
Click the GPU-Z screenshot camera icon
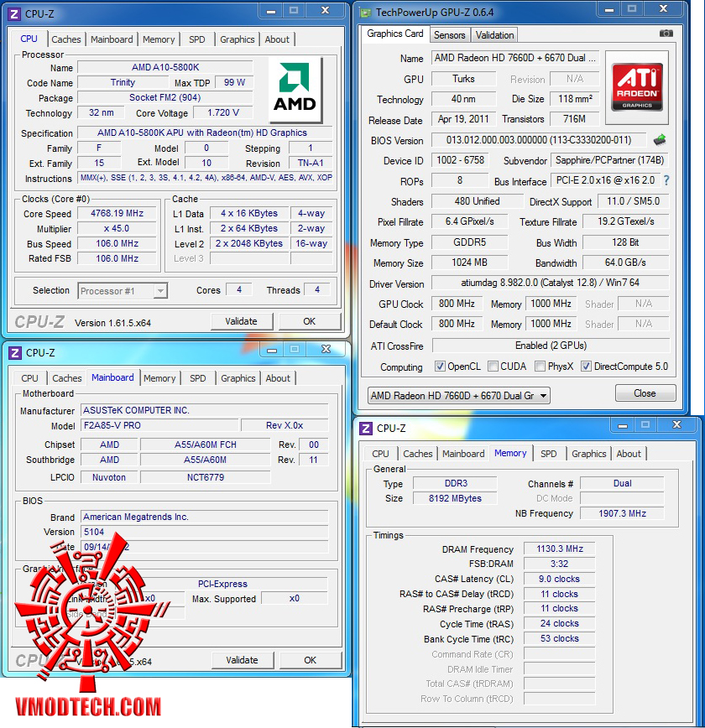[666, 34]
